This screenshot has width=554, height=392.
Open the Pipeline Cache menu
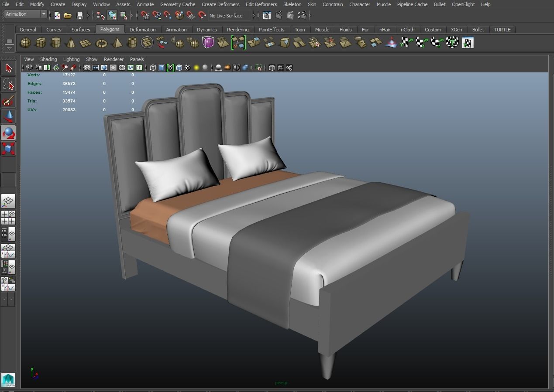point(412,4)
